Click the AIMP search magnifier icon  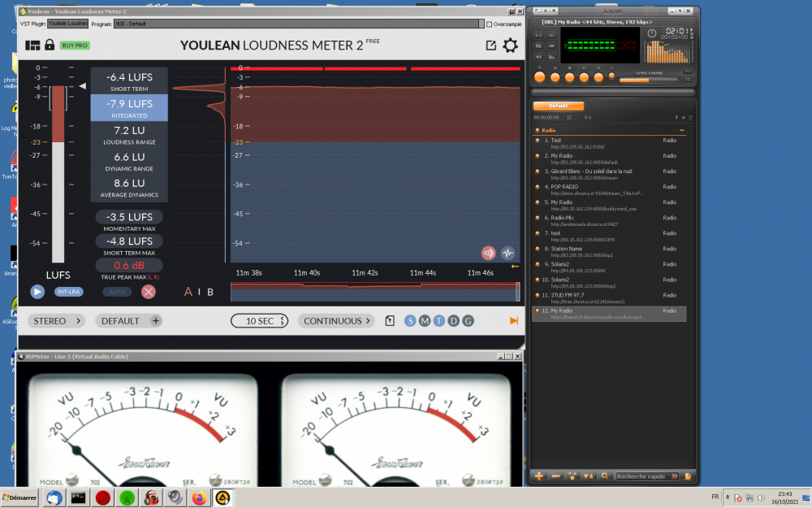click(x=605, y=475)
